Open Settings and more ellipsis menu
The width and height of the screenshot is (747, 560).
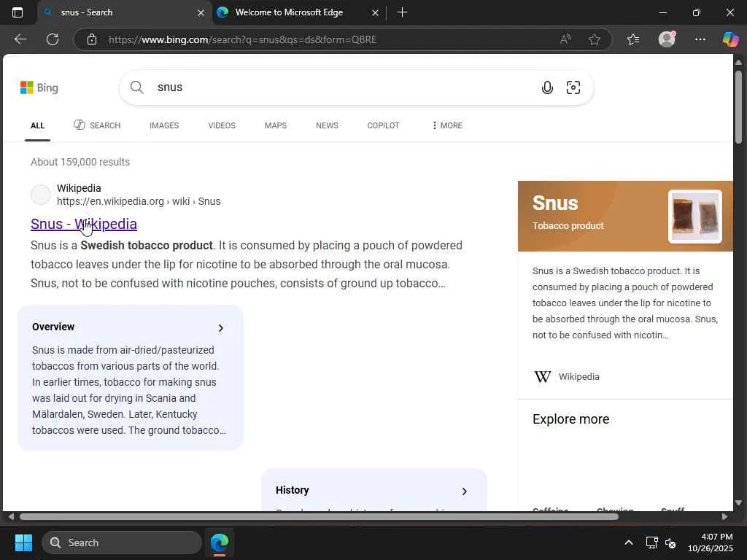click(700, 39)
